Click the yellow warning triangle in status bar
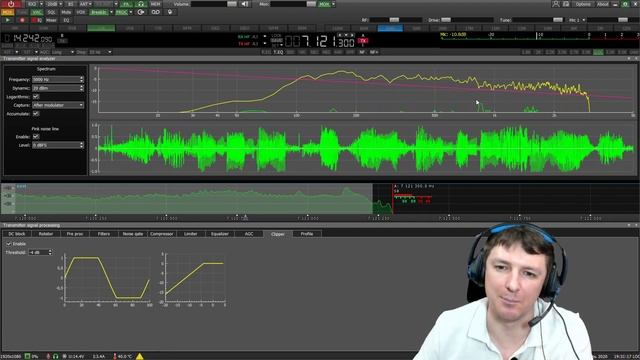 coord(140,356)
